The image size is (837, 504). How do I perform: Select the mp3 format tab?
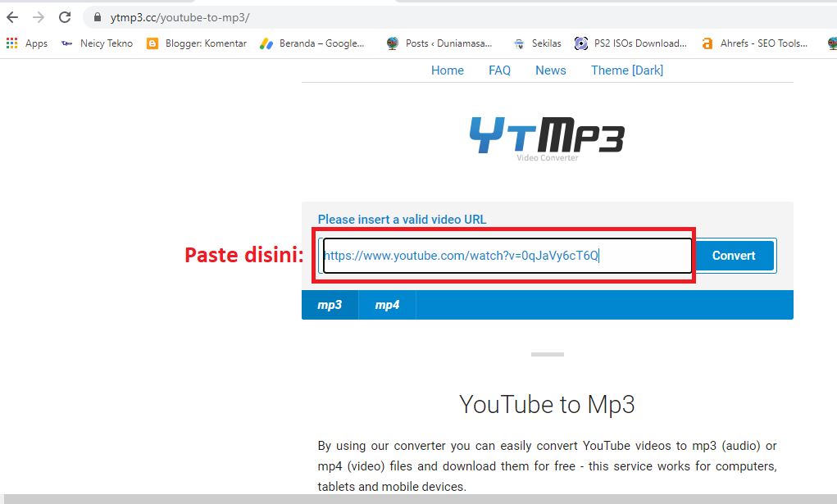[330, 305]
